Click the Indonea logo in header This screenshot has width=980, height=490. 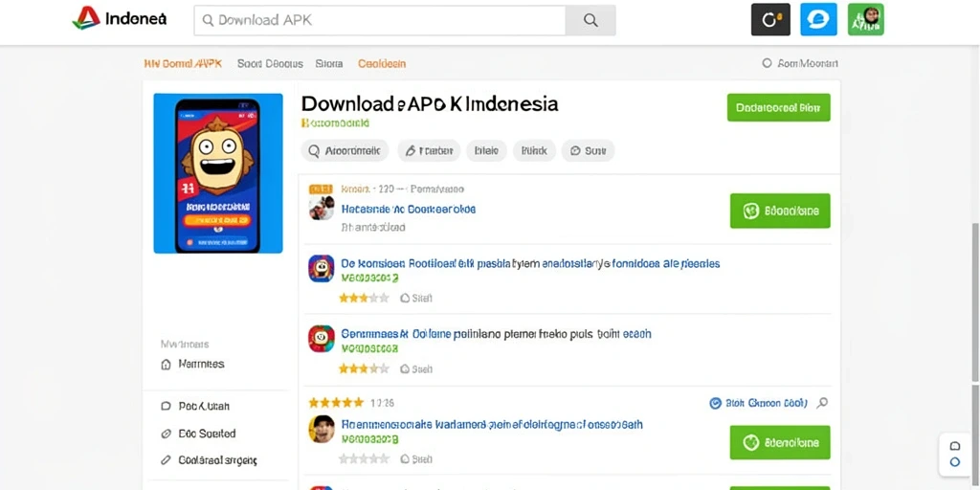pos(120,19)
